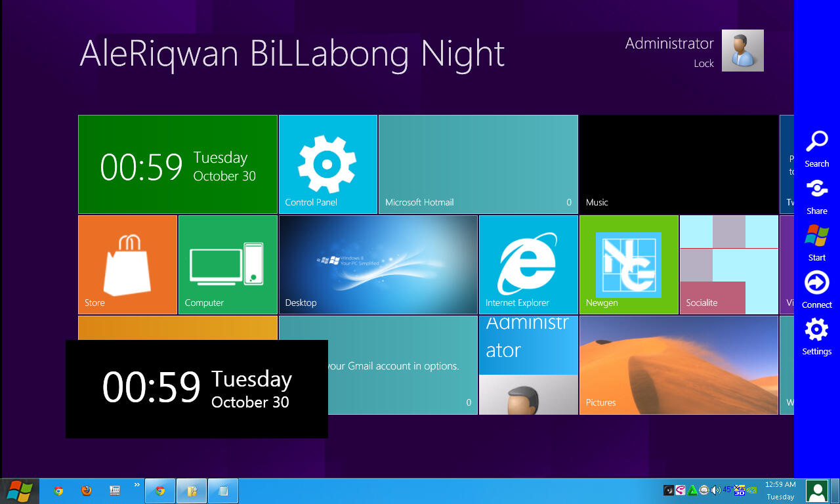Launch the Internet Explorer tile
Image resolution: width=840 pixels, height=504 pixels.
point(528,264)
